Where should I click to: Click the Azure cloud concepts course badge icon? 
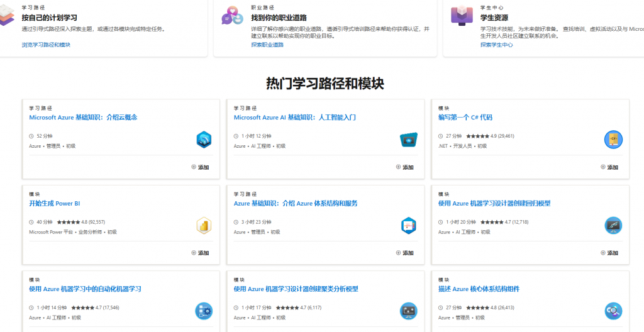tap(204, 140)
